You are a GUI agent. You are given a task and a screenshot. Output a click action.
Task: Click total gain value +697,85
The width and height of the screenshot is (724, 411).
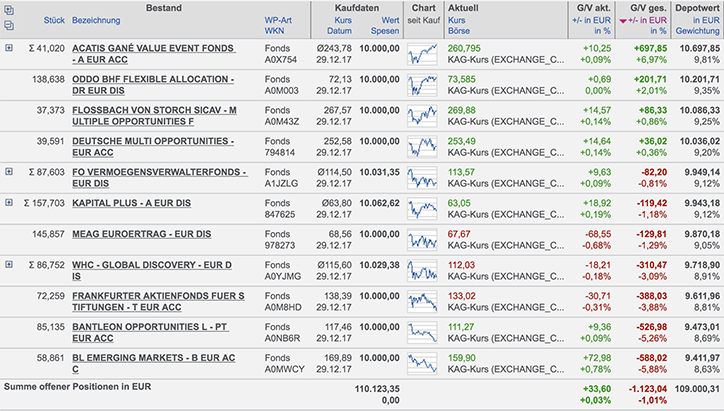click(650, 48)
